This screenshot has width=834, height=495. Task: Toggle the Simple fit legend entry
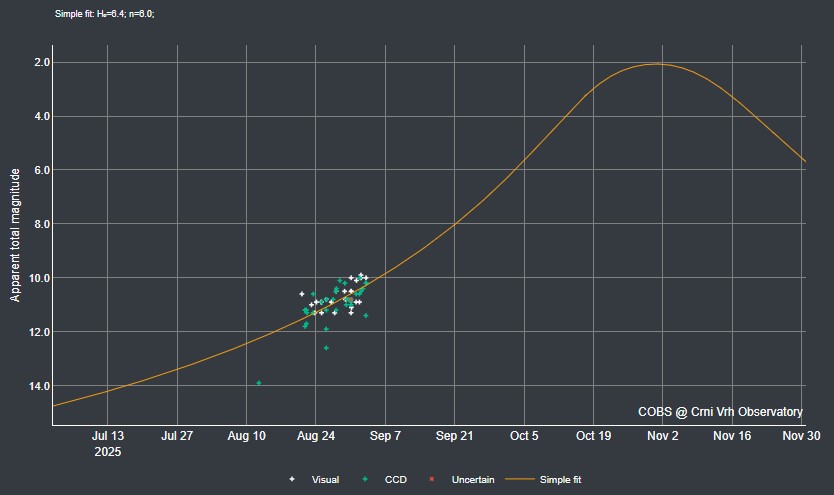click(543, 480)
